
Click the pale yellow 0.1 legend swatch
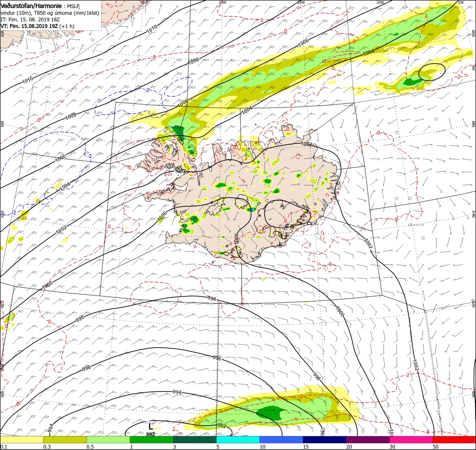pyautogui.click(x=21, y=440)
